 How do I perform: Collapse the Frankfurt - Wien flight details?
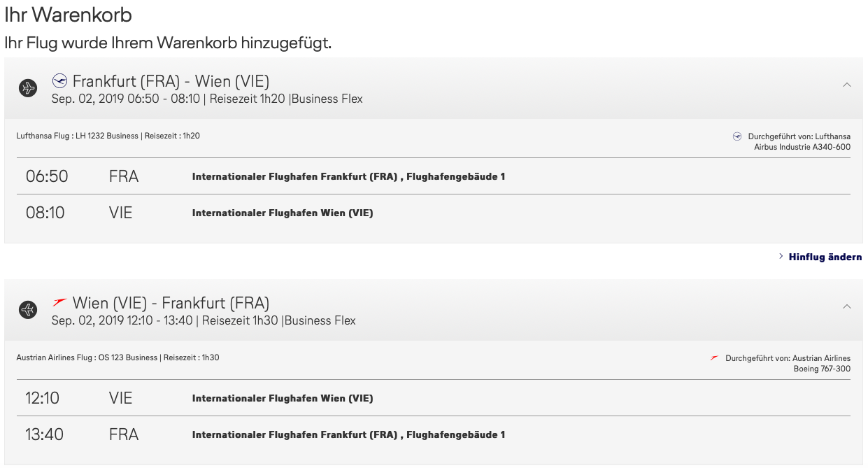(846, 85)
